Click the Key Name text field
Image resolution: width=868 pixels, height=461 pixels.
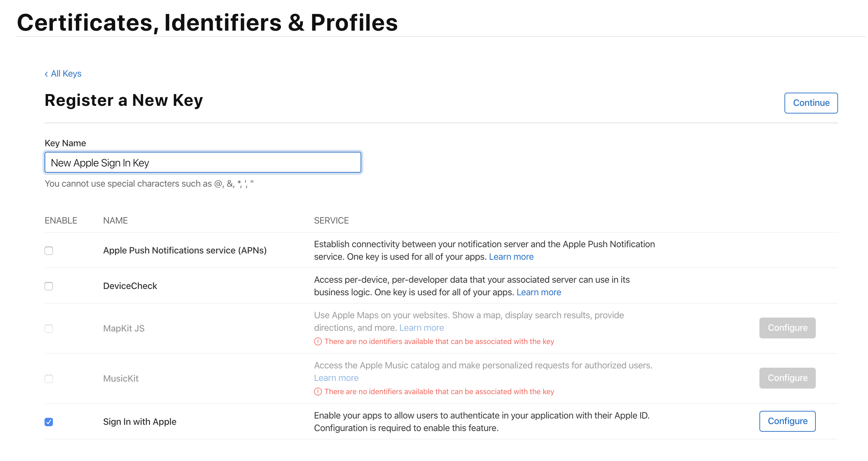pos(203,163)
